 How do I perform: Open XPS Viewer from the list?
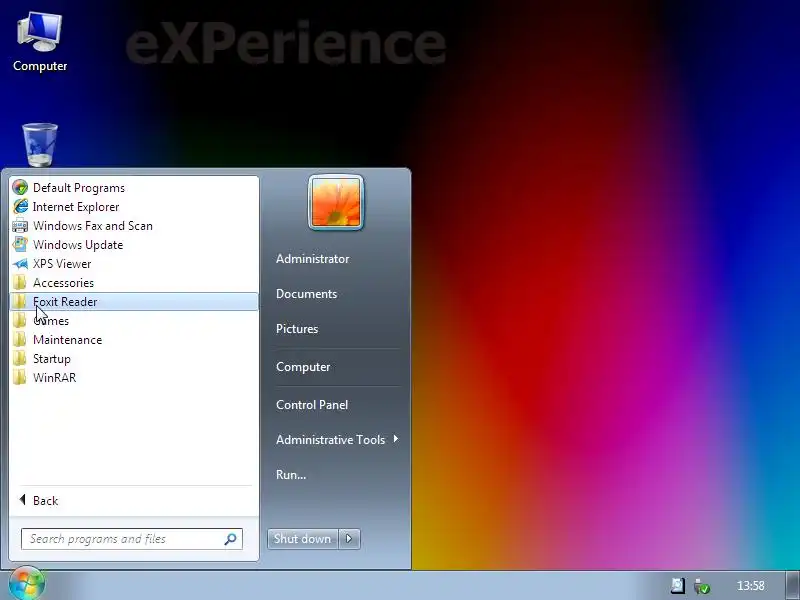coord(134,264)
